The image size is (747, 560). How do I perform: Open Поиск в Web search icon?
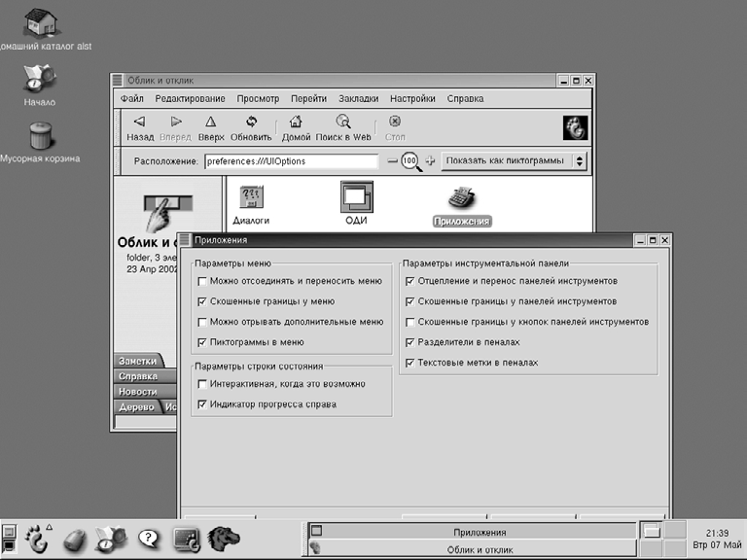pyautogui.click(x=343, y=122)
